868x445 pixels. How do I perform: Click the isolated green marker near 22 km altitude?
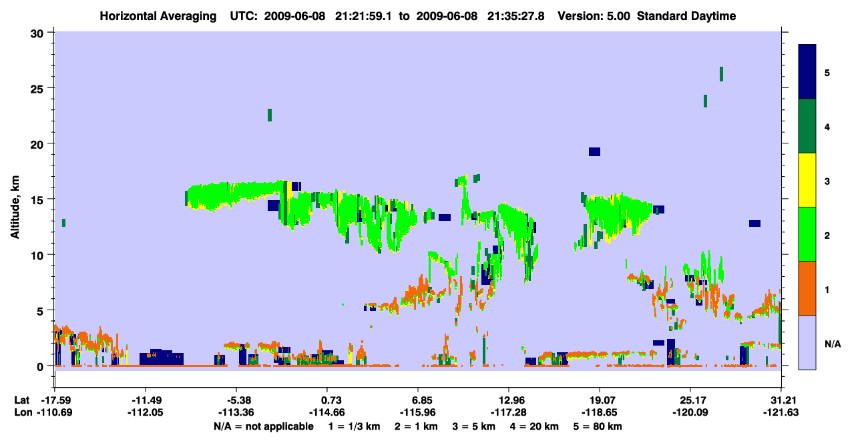[x=270, y=115]
